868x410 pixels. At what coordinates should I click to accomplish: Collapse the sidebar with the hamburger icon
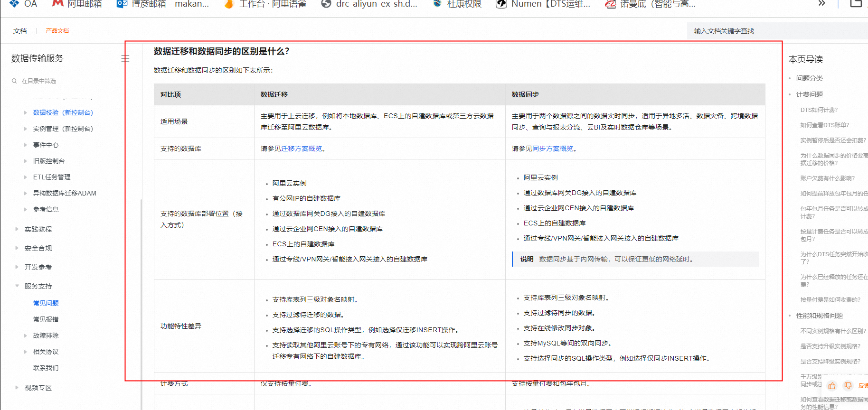125,58
